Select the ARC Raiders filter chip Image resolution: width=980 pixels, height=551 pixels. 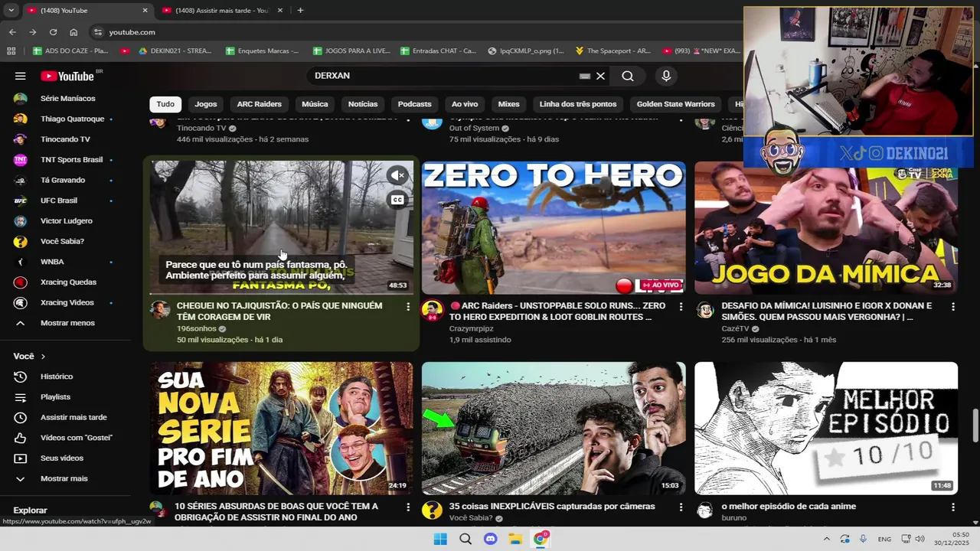(260, 104)
